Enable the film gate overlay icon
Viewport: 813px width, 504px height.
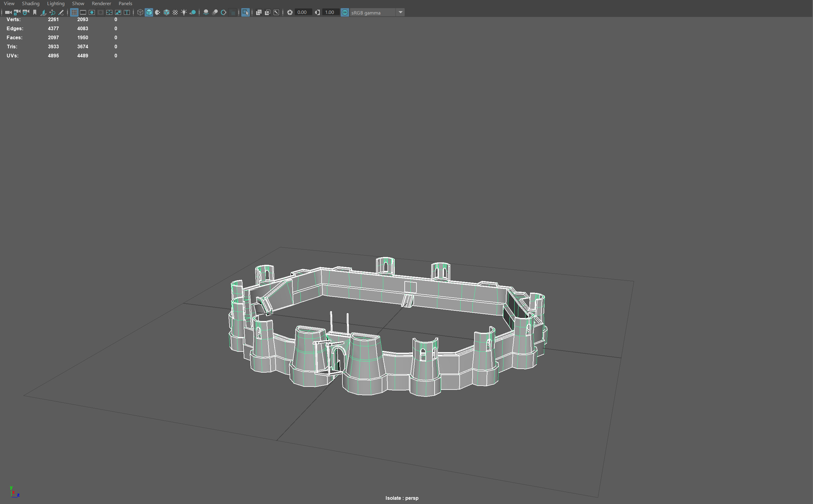click(x=83, y=12)
